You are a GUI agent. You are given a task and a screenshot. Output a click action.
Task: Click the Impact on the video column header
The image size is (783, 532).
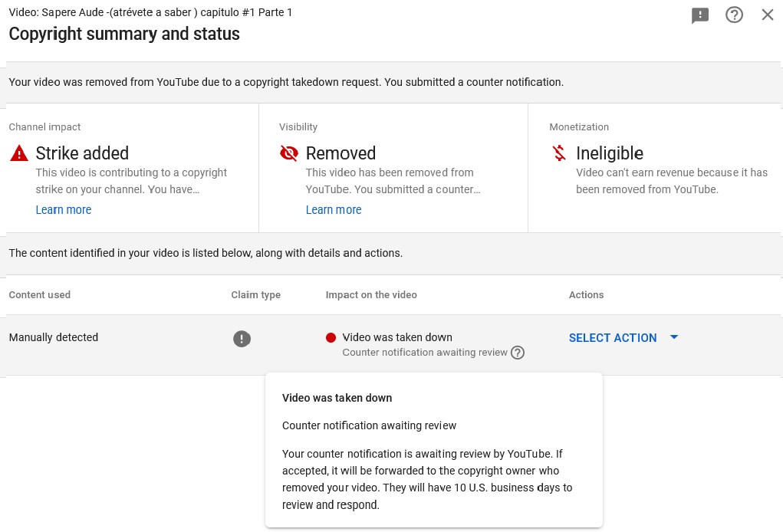pos(371,295)
